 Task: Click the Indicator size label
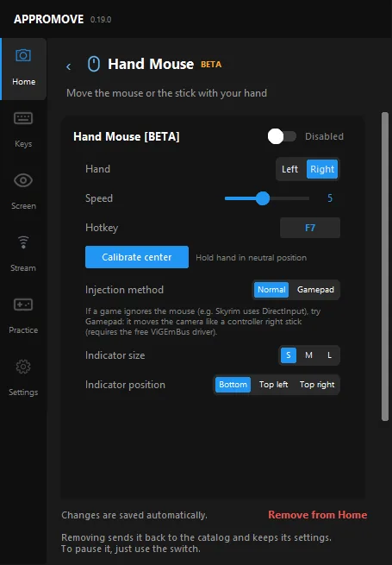pyautogui.click(x=115, y=355)
